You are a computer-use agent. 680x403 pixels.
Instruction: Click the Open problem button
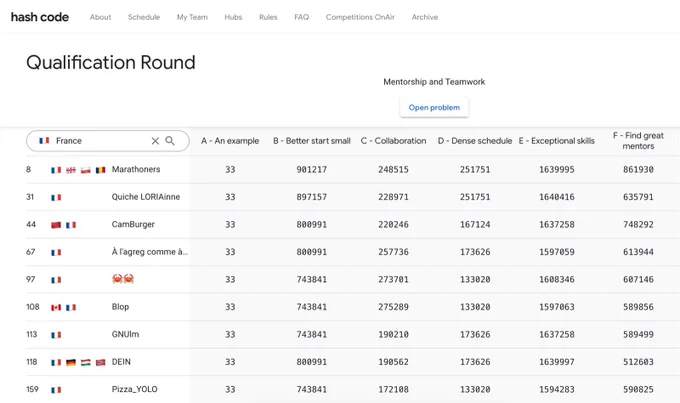(434, 108)
